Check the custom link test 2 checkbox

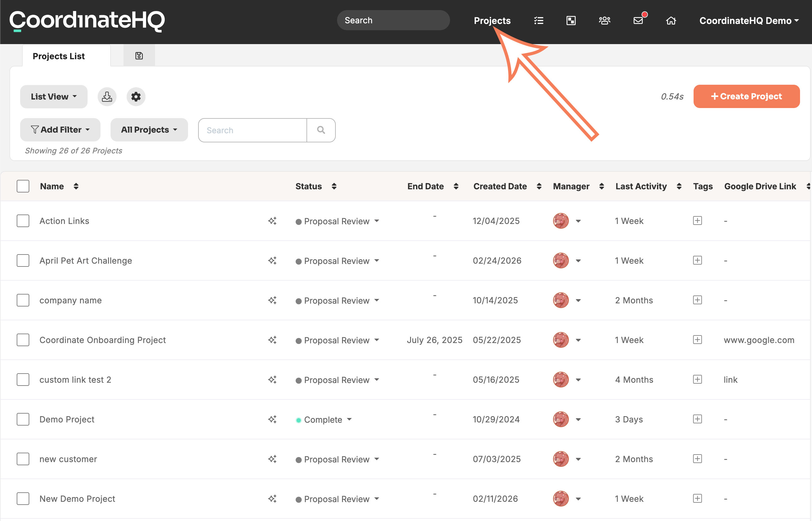click(23, 380)
